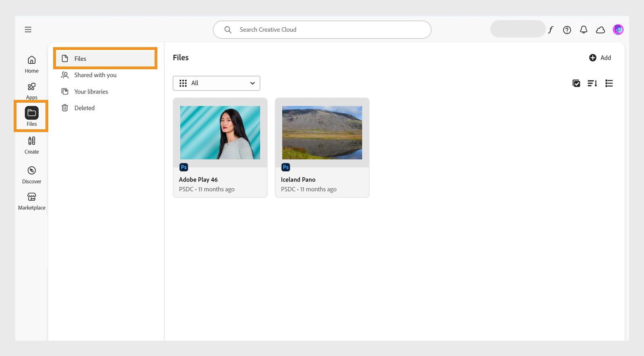Open Your libraries
644x356 pixels.
(x=91, y=91)
